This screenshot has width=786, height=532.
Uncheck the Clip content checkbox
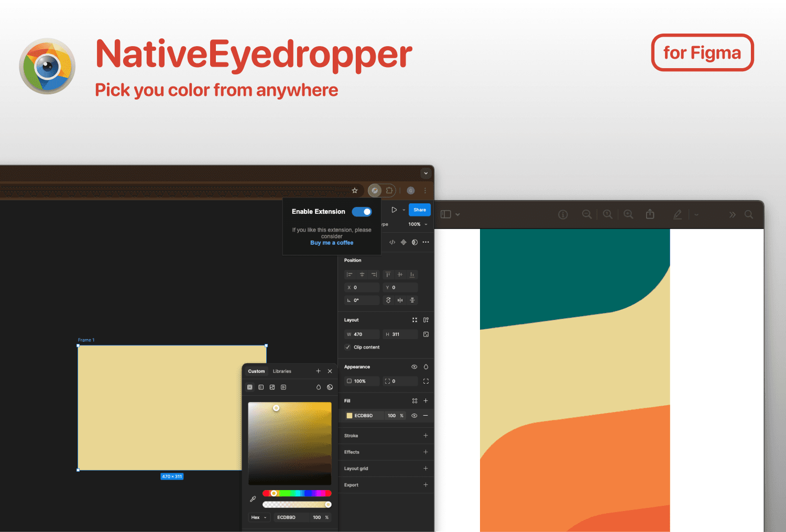point(347,347)
